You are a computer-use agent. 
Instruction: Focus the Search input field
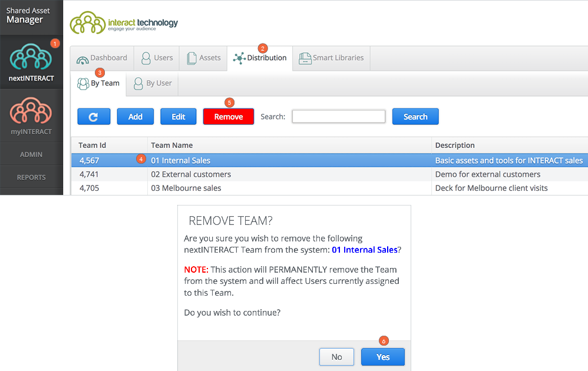click(339, 117)
